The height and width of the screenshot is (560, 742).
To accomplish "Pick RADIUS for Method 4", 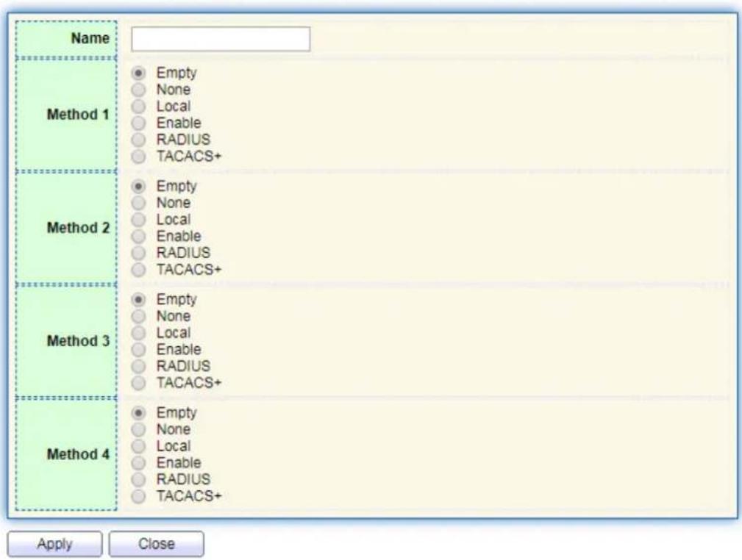I will click(138, 480).
